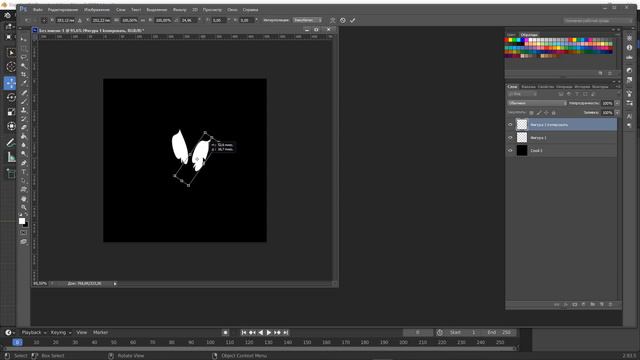Select the Select Box tool in Blender
This screenshot has width=640, height=360.
pos(11,53)
